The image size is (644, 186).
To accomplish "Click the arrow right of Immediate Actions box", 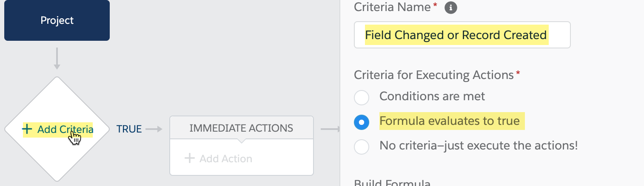I will pyautogui.click(x=330, y=129).
